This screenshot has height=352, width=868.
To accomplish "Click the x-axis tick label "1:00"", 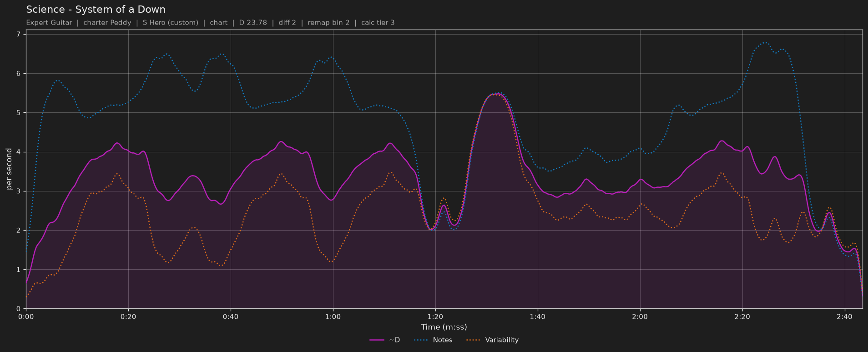I will (333, 317).
